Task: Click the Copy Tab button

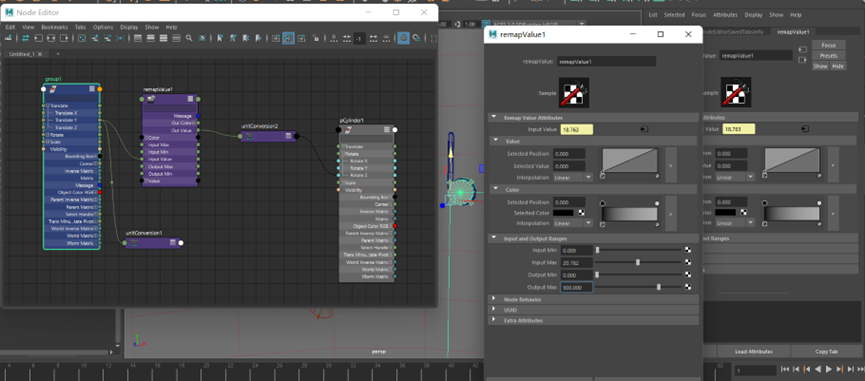Action: [x=826, y=351]
